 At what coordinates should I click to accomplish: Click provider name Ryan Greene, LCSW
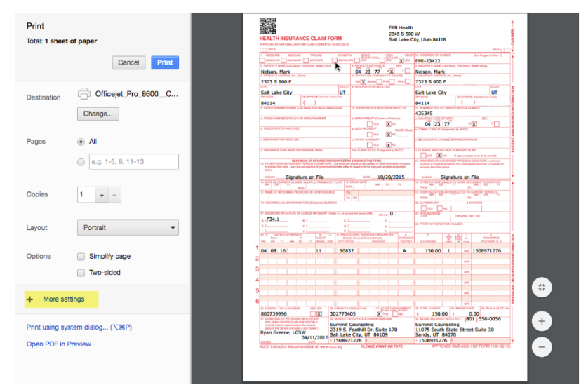tap(283, 332)
